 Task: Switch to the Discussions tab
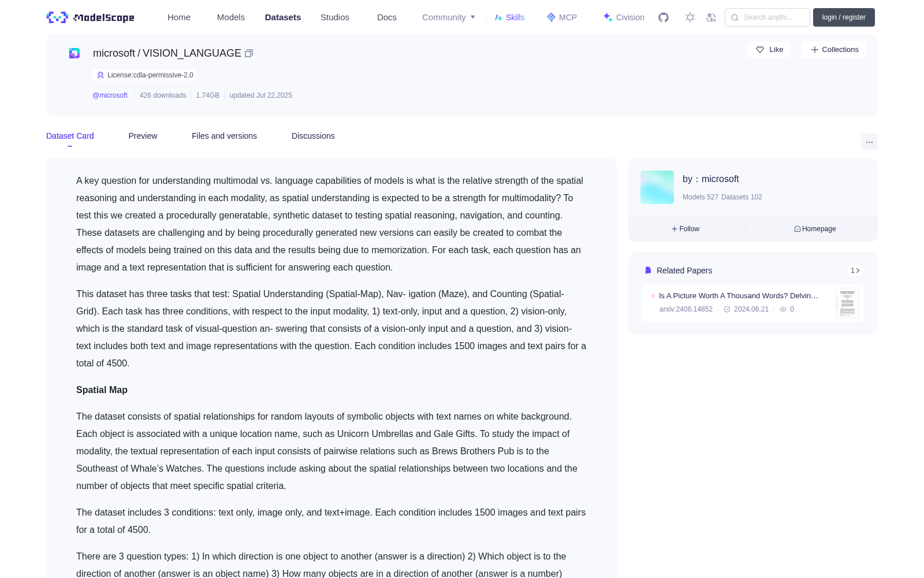pyautogui.click(x=313, y=136)
